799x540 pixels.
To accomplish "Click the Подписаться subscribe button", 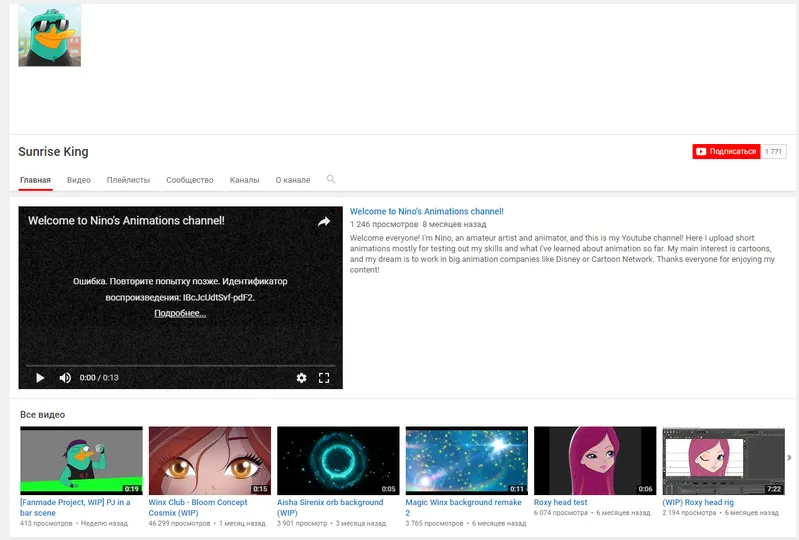I will click(726, 152).
